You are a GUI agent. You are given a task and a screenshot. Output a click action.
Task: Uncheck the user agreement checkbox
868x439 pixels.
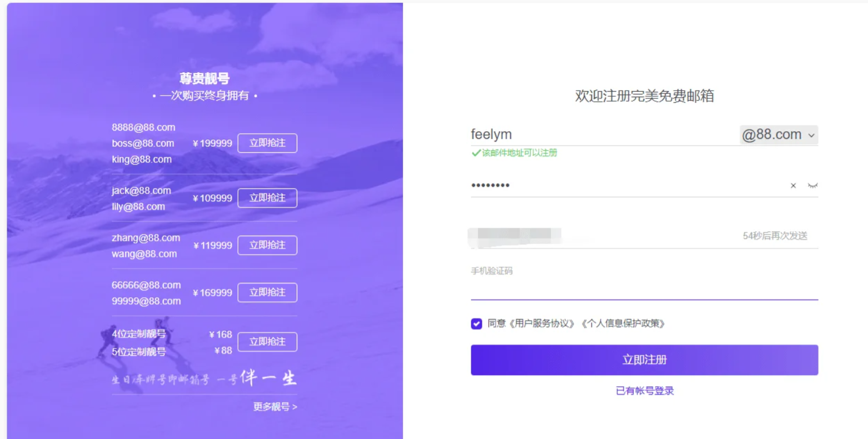476,323
